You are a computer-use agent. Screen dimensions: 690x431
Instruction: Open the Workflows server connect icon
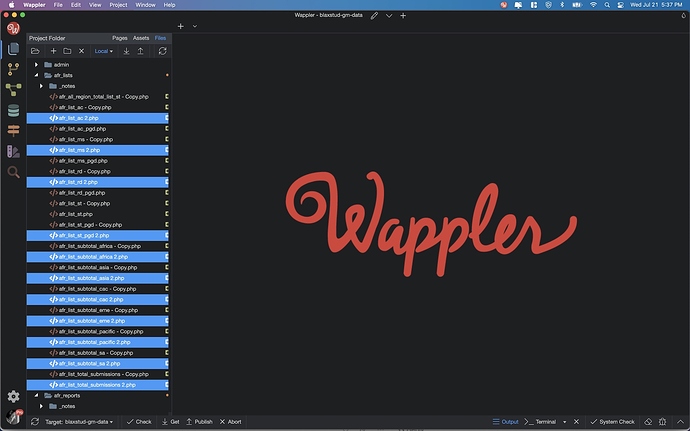pos(13,89)
